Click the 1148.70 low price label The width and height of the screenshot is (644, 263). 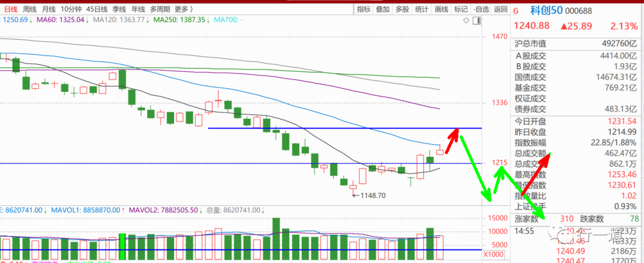(x=372, y=195)
